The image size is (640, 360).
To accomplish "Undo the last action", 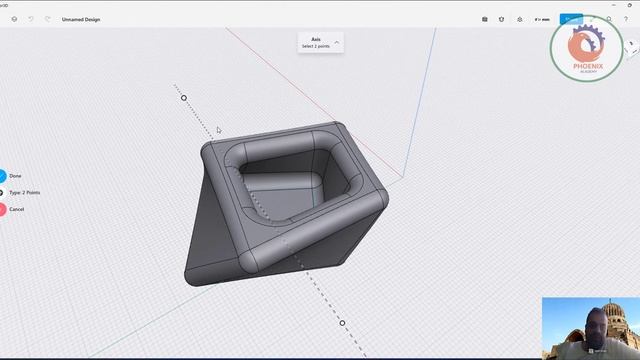I will [31, 19].
